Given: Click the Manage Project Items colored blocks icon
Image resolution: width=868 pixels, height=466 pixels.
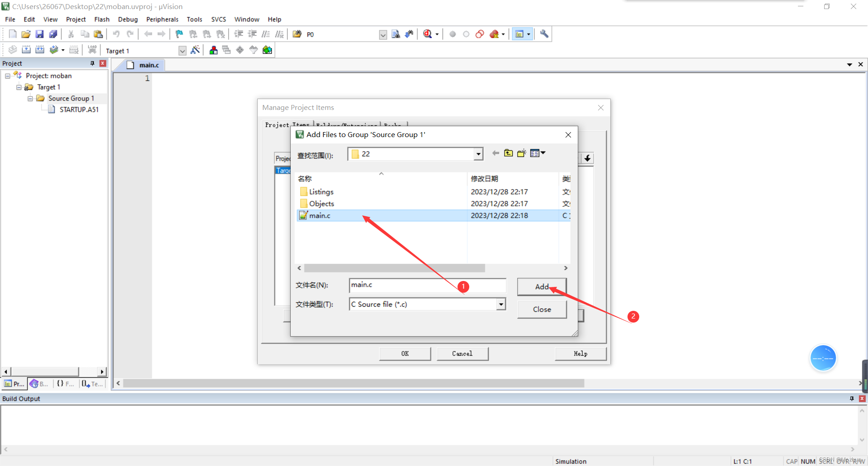Looking at the screenshot, I should [x=213, y=50].
